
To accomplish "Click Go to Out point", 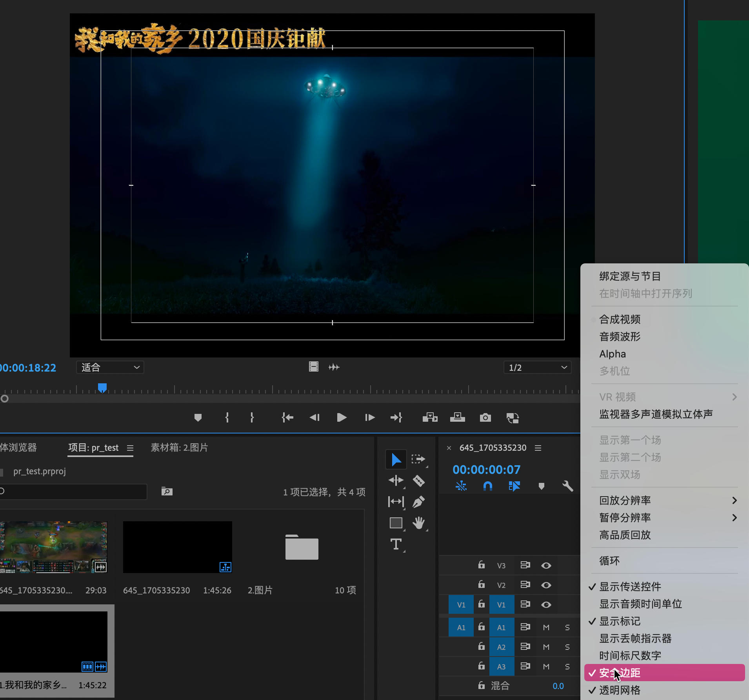I will (396, 418).
